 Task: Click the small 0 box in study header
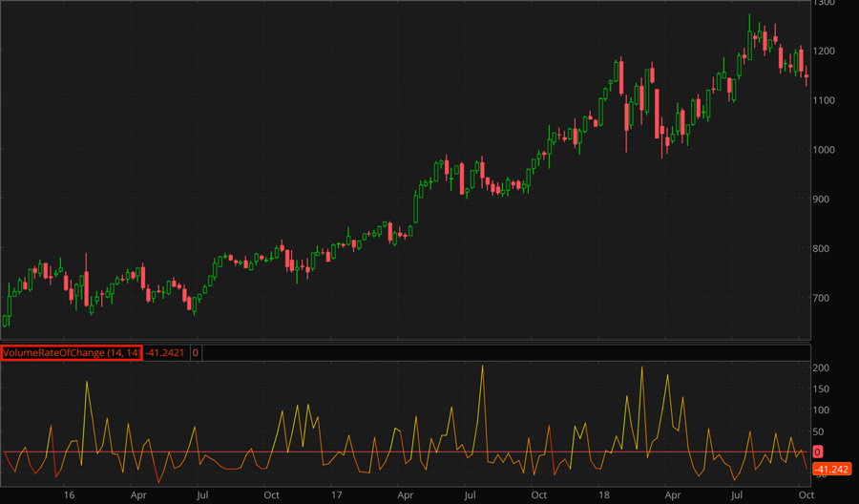pyautogui.click(x=196, y=353)
